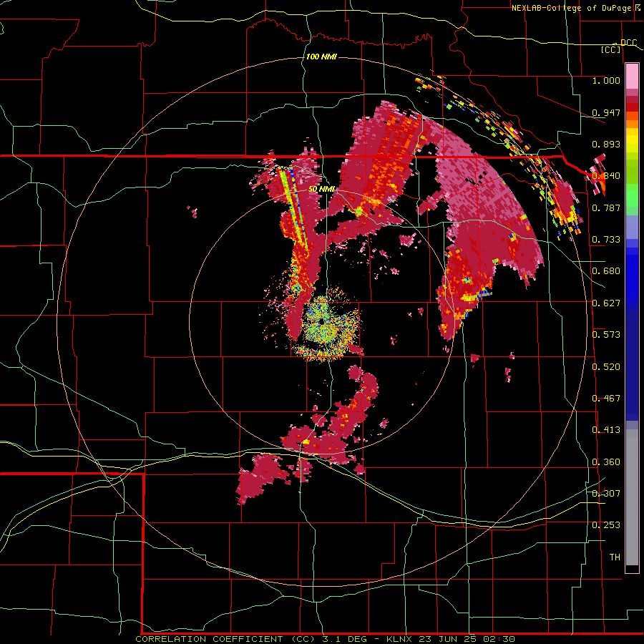Click the 100 NMI range ring label
The height and width of the screenshot is (644, 644).
click(x=321, y=57)
